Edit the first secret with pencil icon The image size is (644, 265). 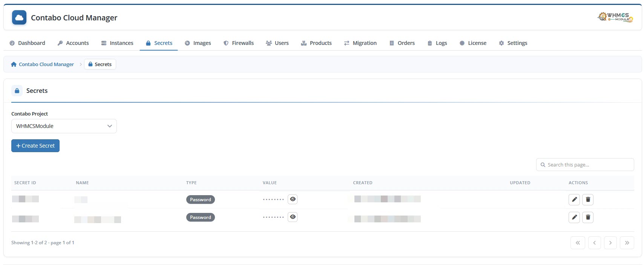tap(574, 199)
